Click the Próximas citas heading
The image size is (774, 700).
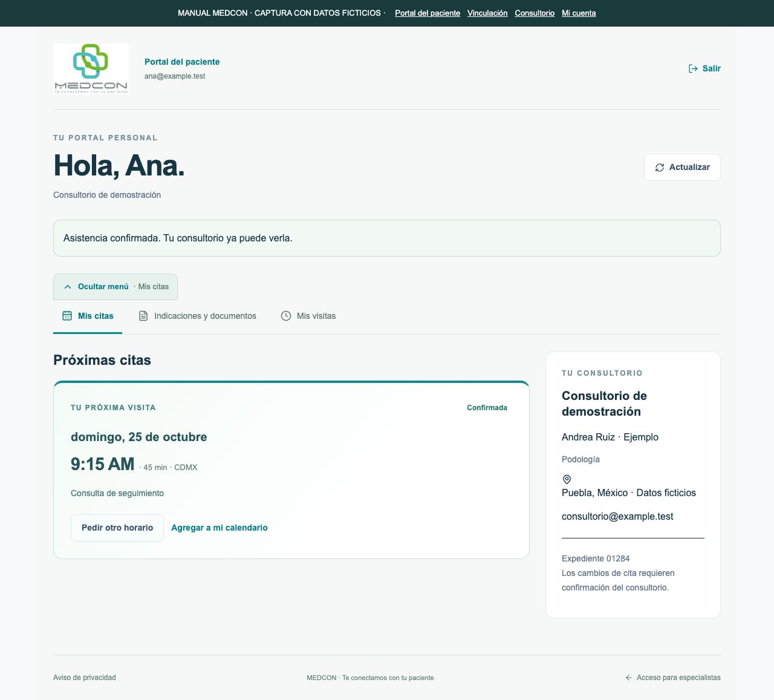point(102,360)
